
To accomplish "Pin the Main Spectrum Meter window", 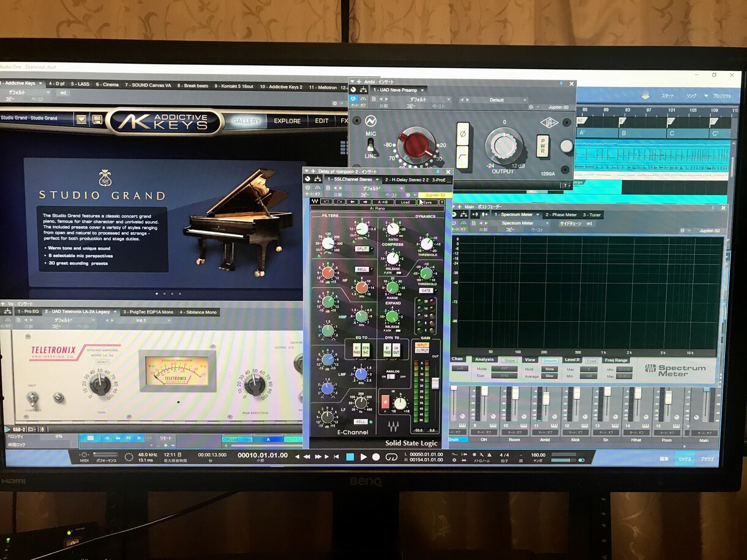I will pyautogui.click(x=713, y=207).
